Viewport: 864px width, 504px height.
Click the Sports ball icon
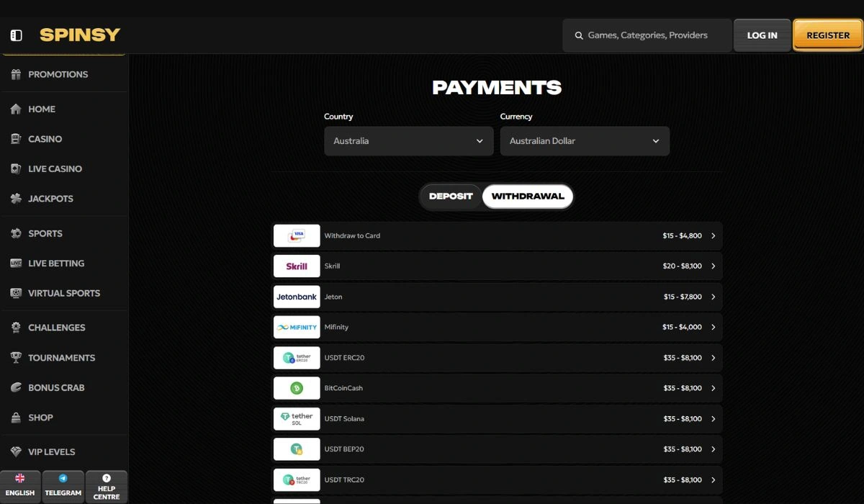[16, 233]
